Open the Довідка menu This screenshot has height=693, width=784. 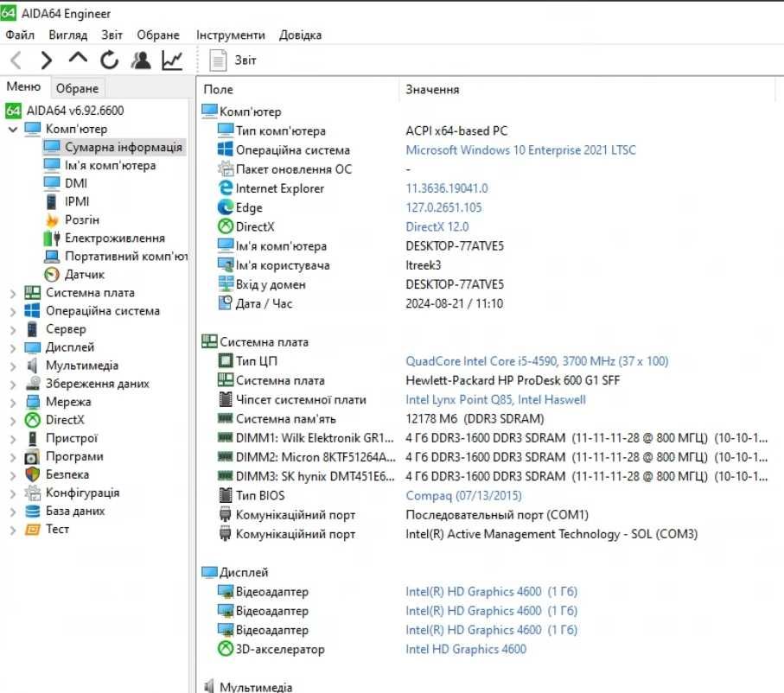300,35
